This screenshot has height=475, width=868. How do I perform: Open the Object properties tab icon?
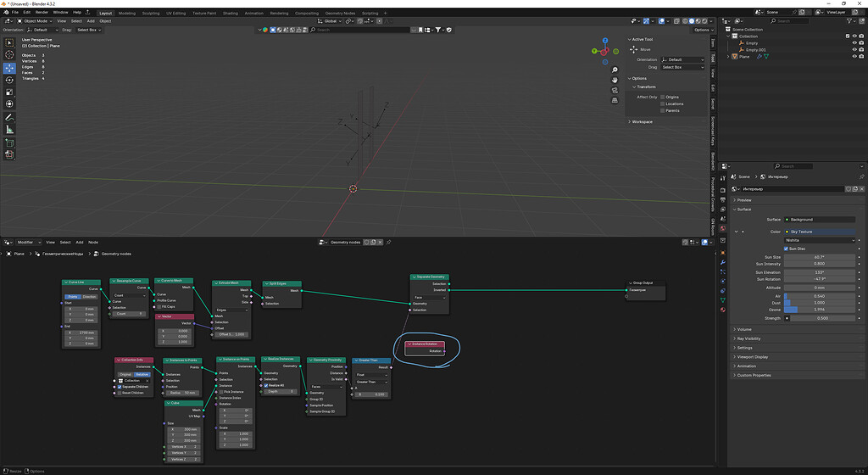pos(723,253)
